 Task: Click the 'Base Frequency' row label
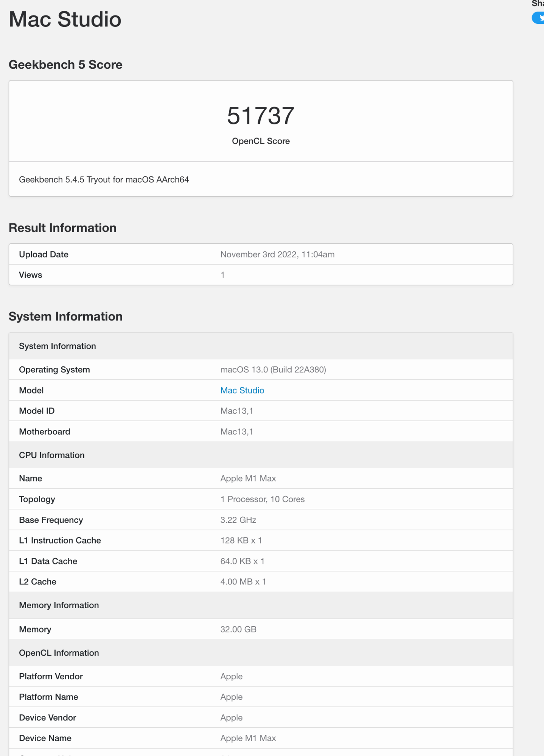51,520
